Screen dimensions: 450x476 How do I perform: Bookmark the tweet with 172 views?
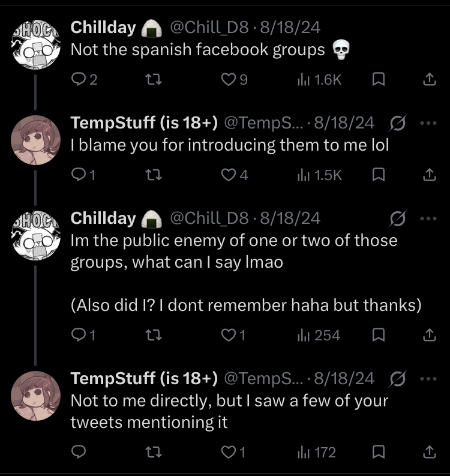[x=378, y=452]
